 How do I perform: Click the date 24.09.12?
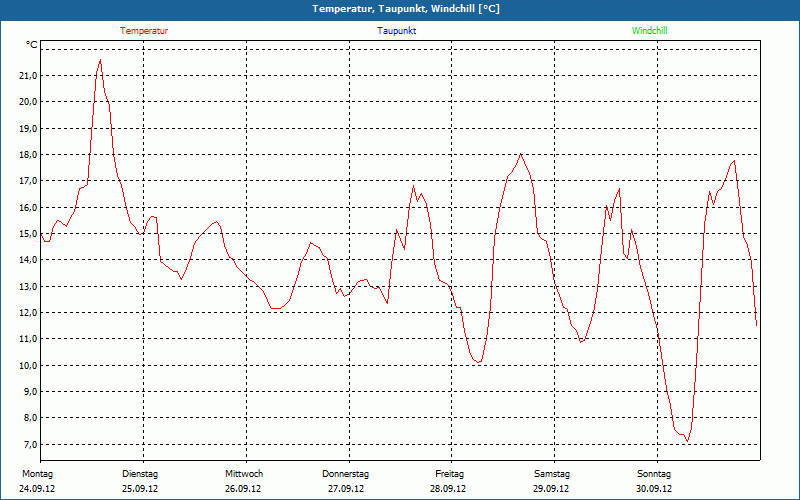37,489
